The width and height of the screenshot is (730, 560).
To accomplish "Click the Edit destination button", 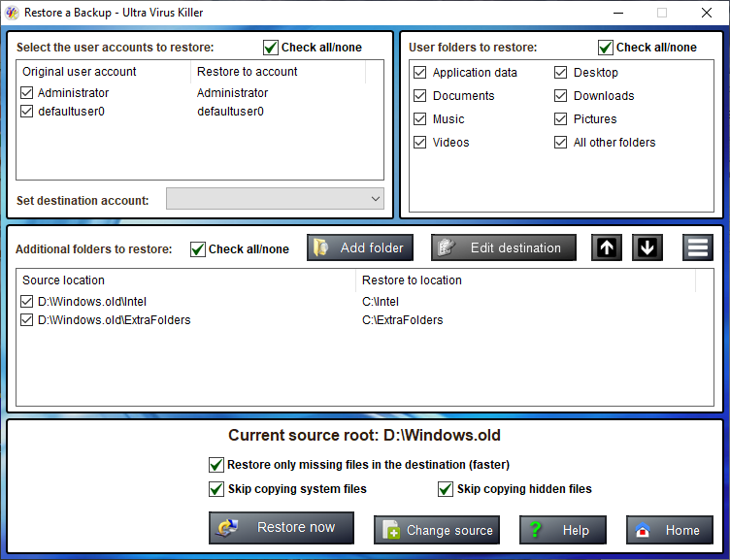I will pyautogui.click(x=503, y=247).
